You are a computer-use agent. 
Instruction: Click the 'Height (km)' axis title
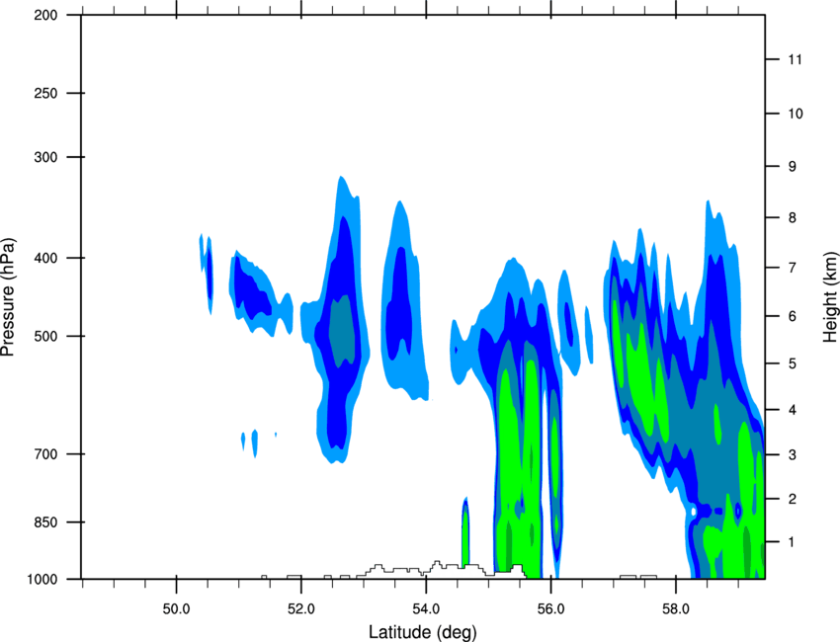coord(830,297)
